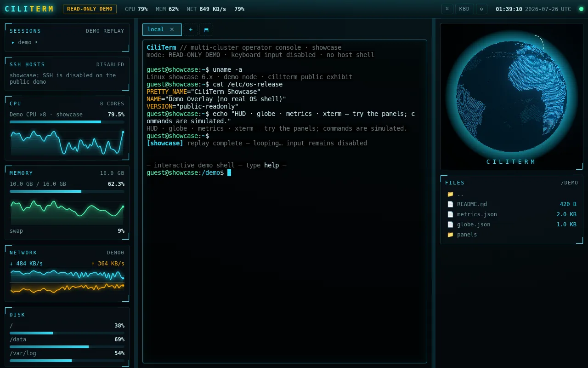The image size is (588, 368).
Task: Click the [showcase] replay complete line
Action: point(257,143)
